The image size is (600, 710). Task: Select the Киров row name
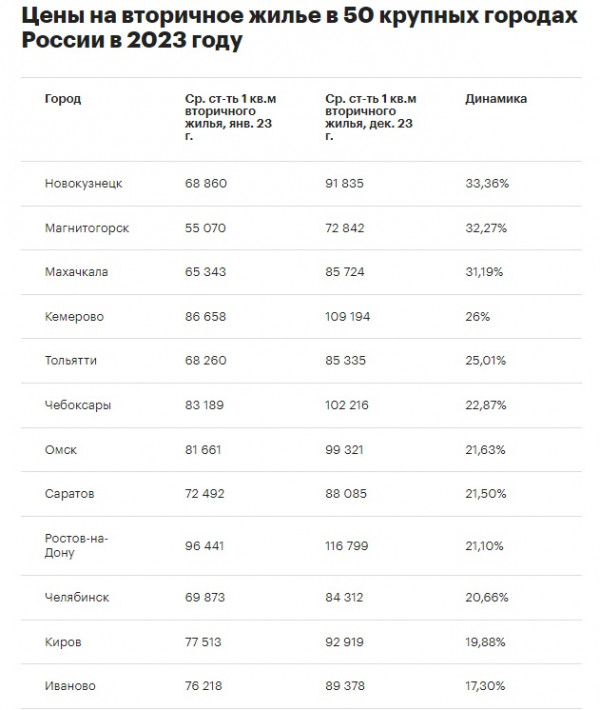click(62, 641)
